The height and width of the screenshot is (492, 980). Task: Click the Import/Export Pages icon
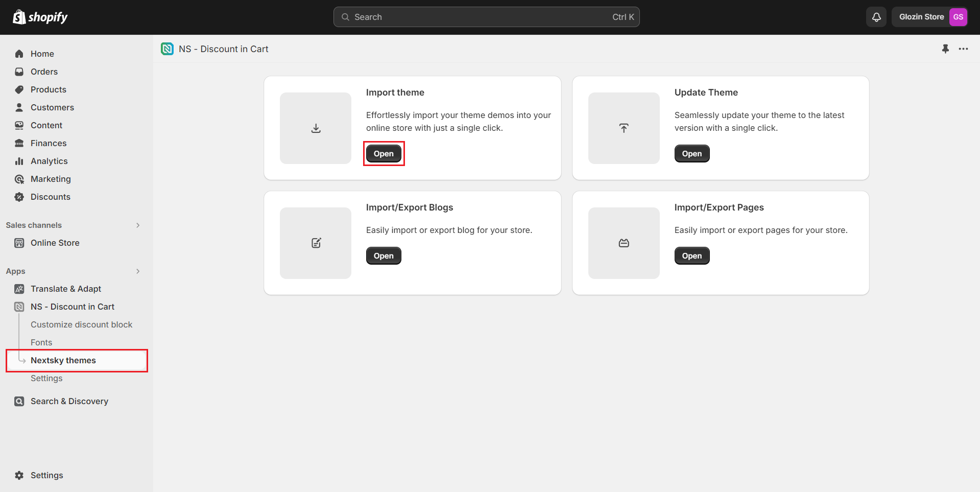tap(624, 243)
